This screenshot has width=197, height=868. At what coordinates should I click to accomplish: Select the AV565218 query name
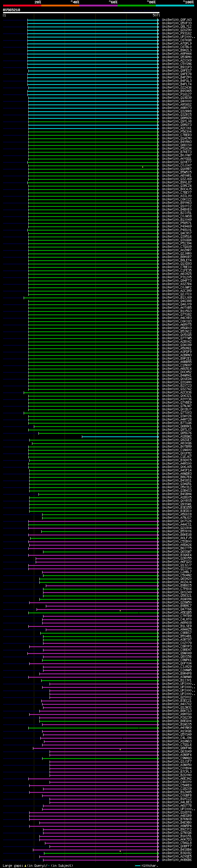point(11,10)
